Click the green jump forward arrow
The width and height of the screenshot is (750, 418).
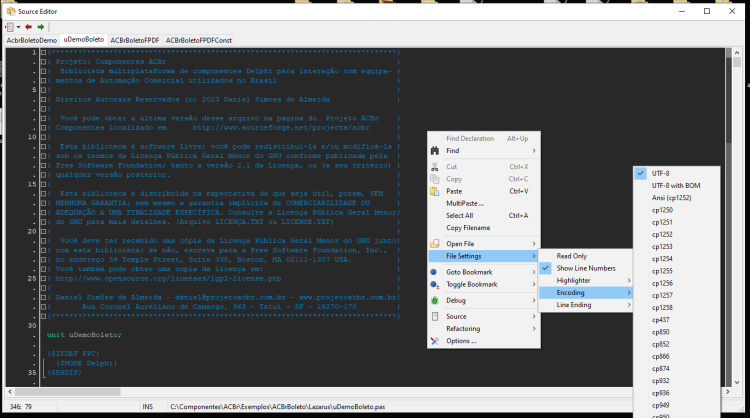[41, 27]
